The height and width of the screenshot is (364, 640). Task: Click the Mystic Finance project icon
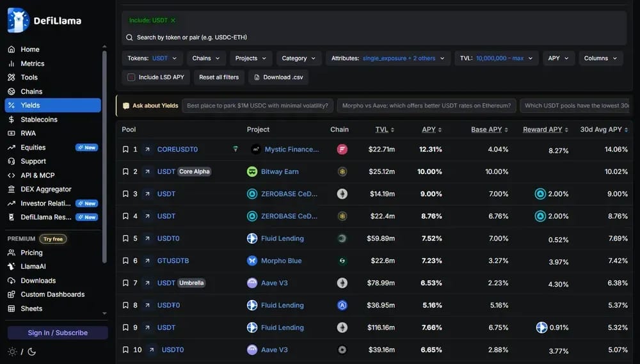256,149
